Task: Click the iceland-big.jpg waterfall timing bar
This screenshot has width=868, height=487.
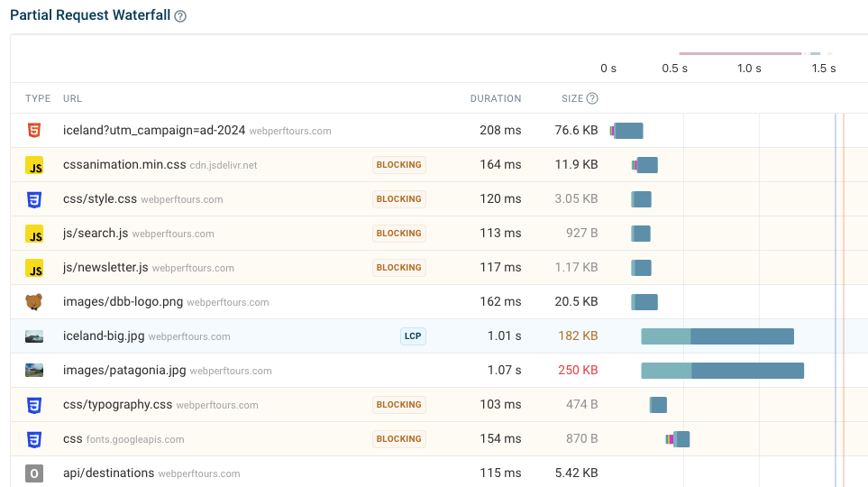Action: pos(717,336)
